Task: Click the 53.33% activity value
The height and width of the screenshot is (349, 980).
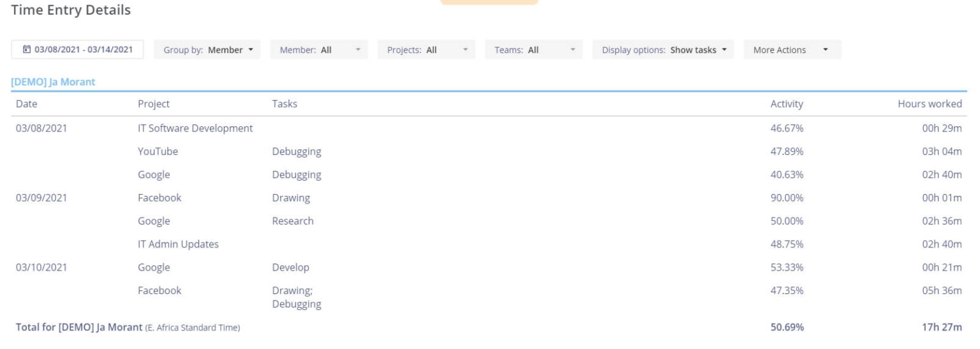Action: (x=787, y=267)
